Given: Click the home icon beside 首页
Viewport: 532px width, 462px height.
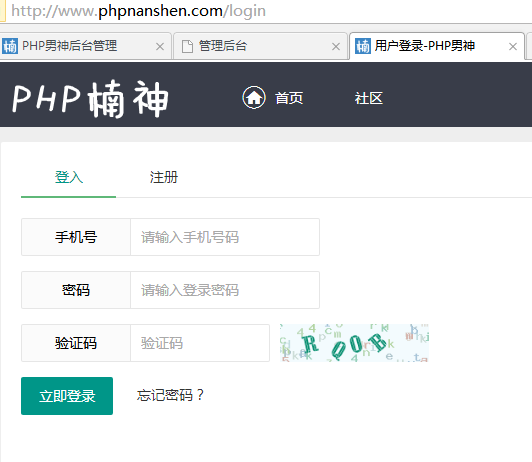Looking at the screenshot, I should point(254,97).
